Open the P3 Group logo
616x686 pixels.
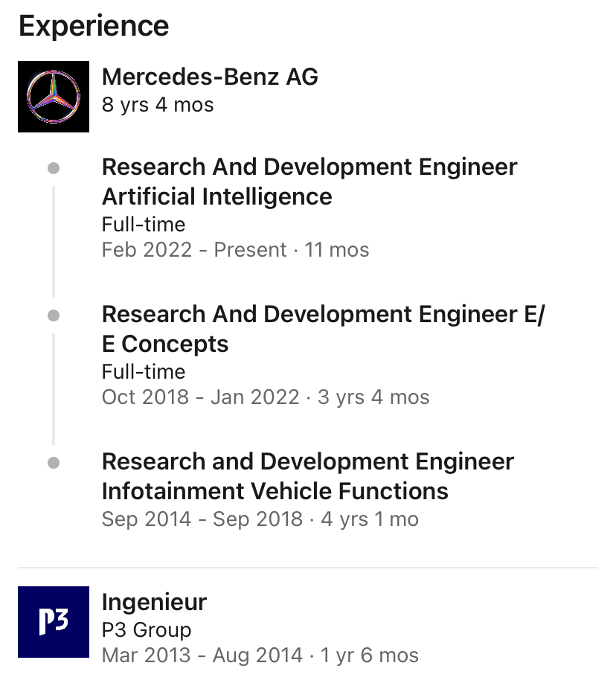[x=54, y=622]
